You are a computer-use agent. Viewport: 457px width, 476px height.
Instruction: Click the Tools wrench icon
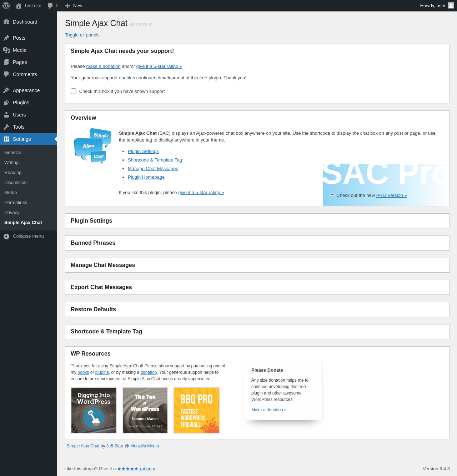click(6, 127)
